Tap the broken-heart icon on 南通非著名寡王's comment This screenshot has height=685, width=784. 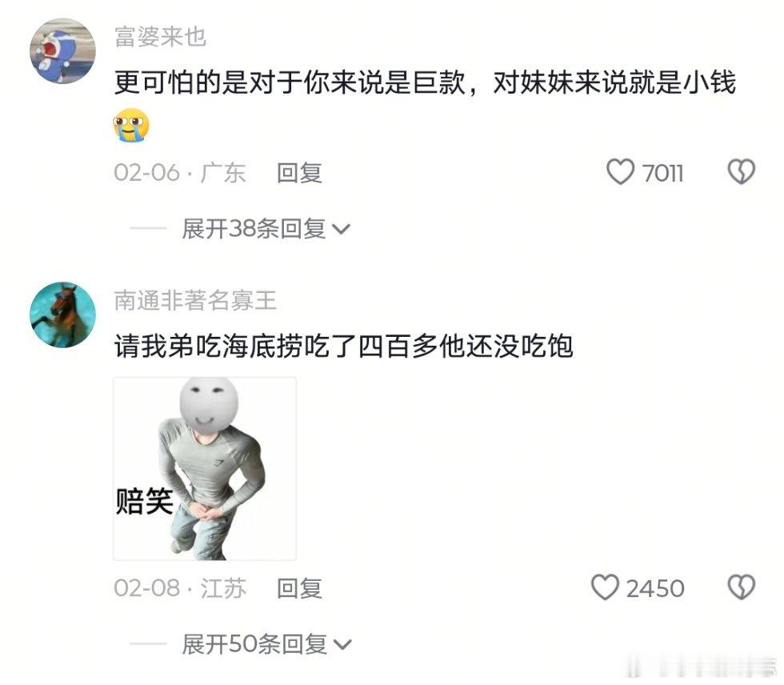741,587
